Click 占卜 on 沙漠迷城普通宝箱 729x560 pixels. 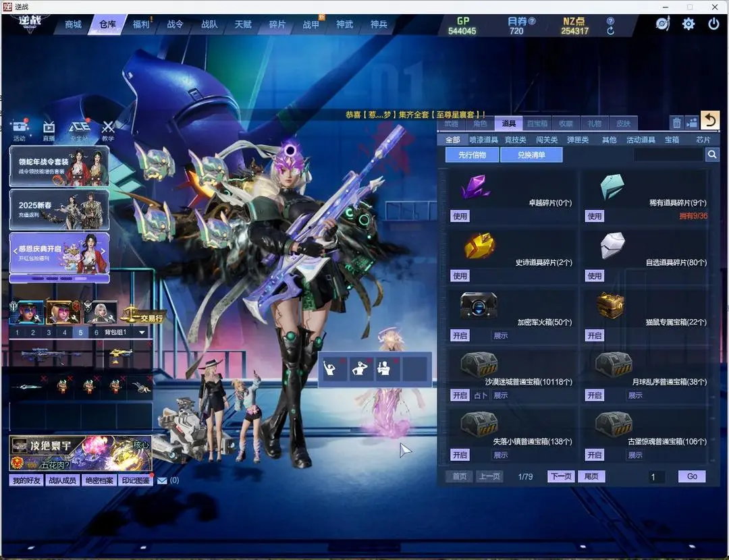tap(481, 395)
